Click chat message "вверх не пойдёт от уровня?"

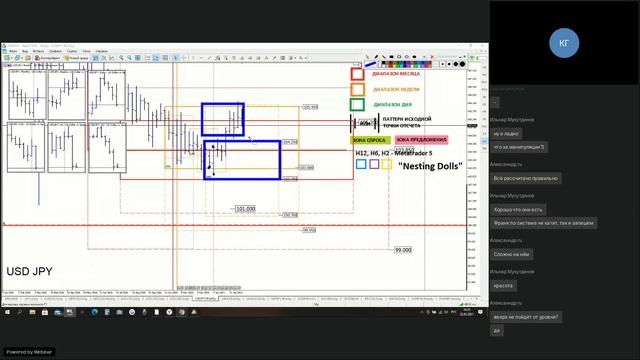(x=526, y=317)
